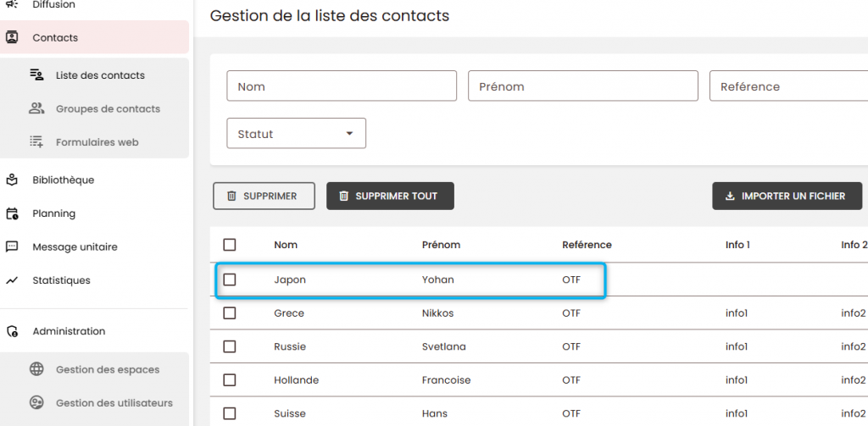Click the Gestion des espaces globe icon
Image resolution: width=868 pixels, height=426 pixels.
pyautogui.click(x=36, y=369)
